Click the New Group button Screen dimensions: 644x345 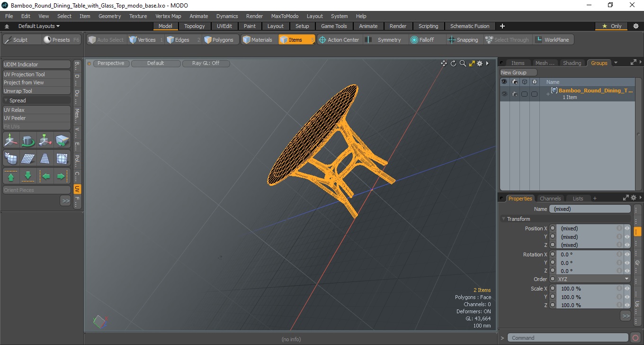click(x=519, y=73)
